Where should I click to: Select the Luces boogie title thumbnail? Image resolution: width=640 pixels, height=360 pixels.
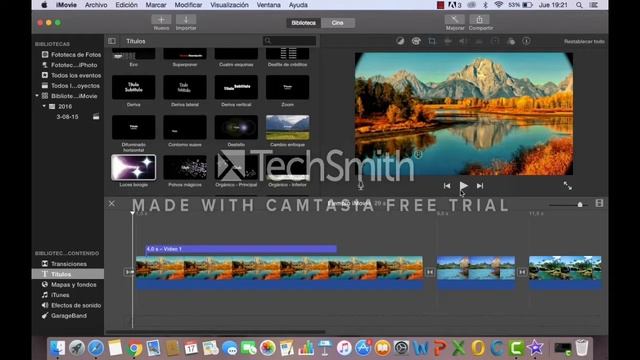[133, 167]
